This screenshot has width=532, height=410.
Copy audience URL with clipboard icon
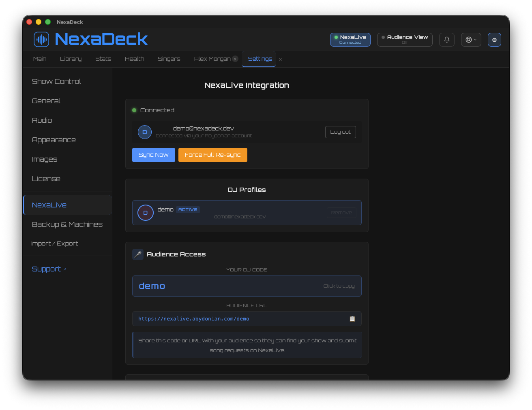click(352, 319)
